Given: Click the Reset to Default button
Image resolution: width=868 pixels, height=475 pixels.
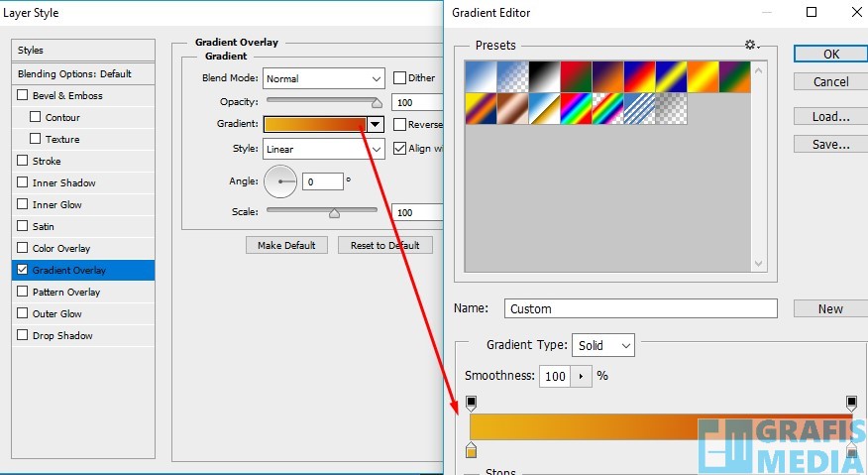Looking at the screenshot, I should [385, 245].
